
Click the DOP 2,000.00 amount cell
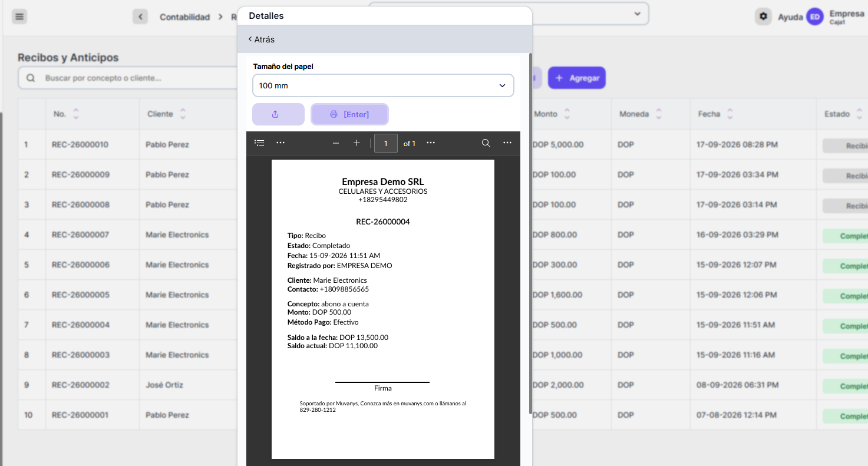(x=557, y=385)
